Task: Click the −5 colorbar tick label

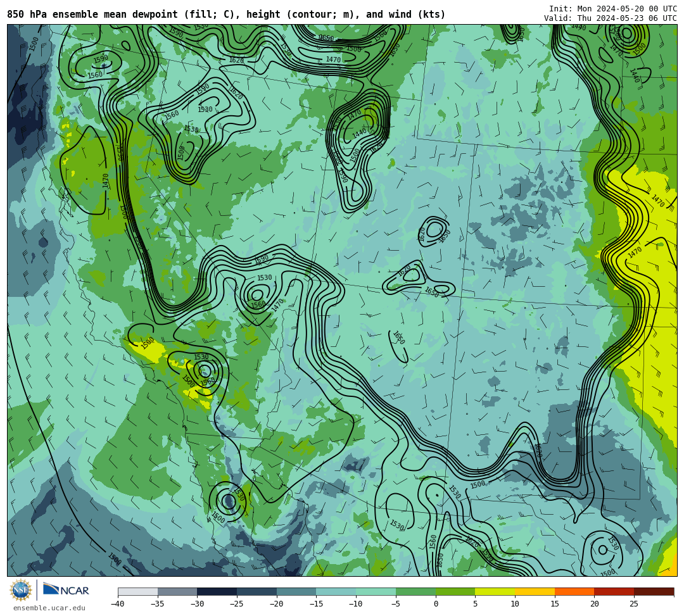Action: [396, 604]
